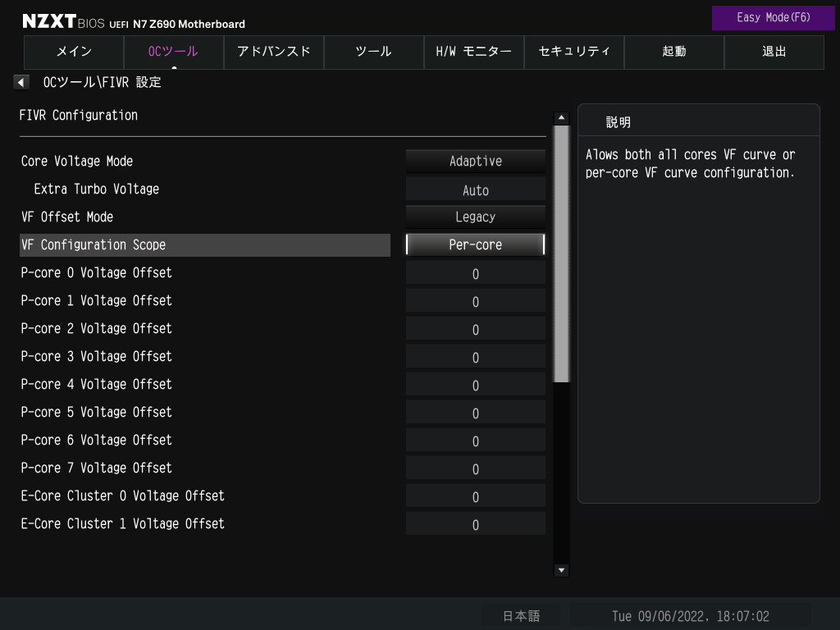Click the scrollbar down arrow
The height and width of the screenshot is (630, 840).
(x=561, y=570)
